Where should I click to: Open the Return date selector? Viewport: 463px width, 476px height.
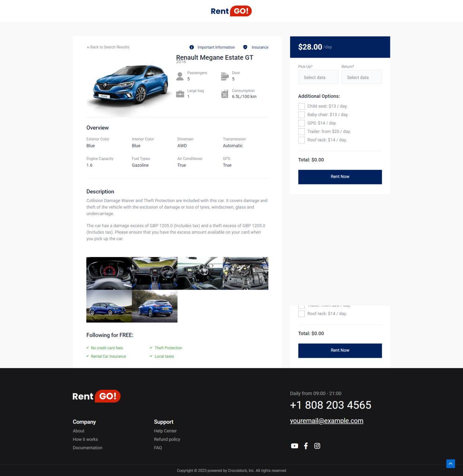(x=361, y=77)
